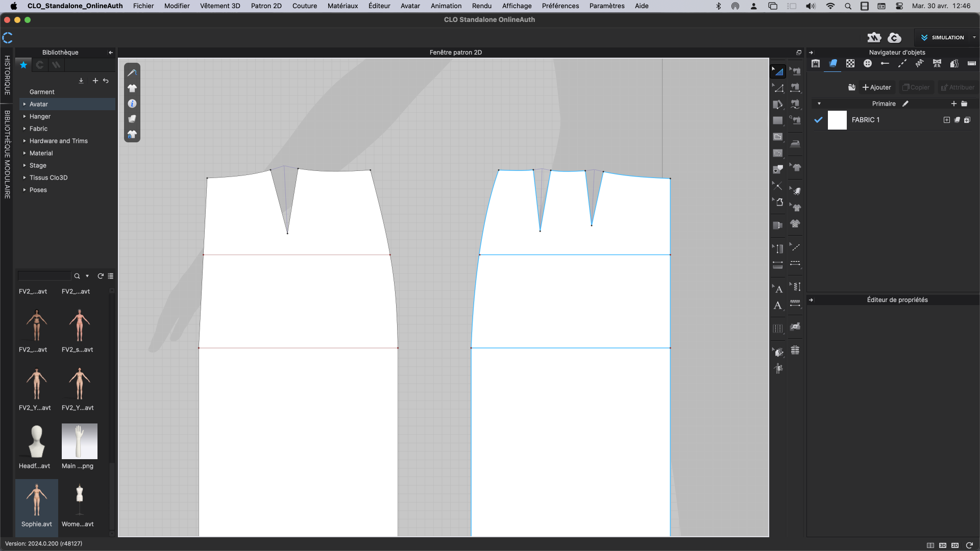Toggle the Simulation button

(x=943, y=37)
